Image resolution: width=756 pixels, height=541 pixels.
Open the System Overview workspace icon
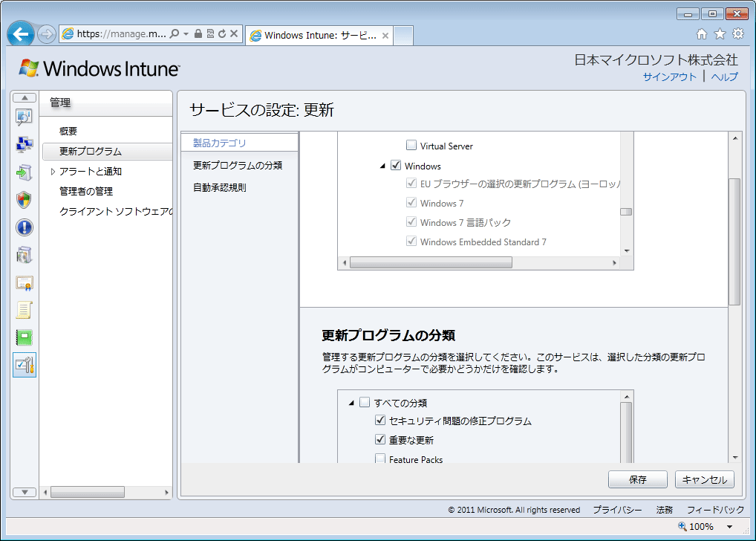point(24,117)
